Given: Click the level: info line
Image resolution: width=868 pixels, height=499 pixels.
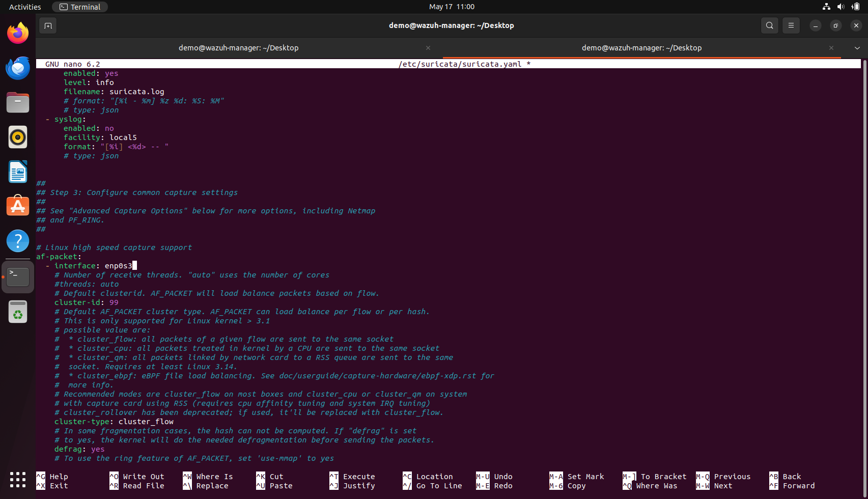Looking at the screenshot, I should (89, 82).
